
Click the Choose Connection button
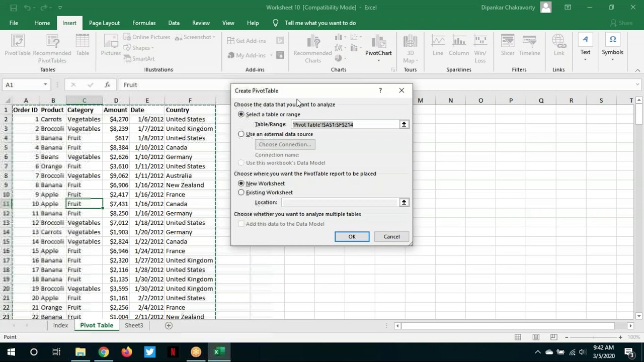click(x=285, y=144)
